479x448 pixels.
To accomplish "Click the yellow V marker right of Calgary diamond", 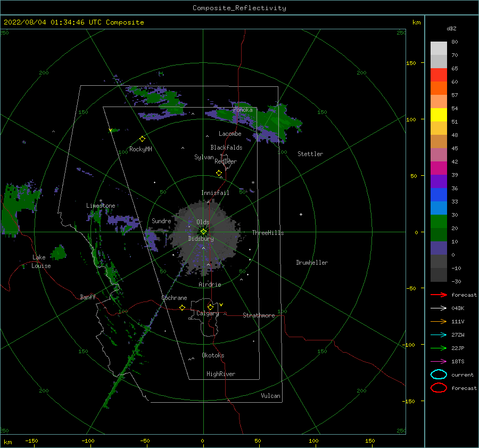I will [221, 305].
